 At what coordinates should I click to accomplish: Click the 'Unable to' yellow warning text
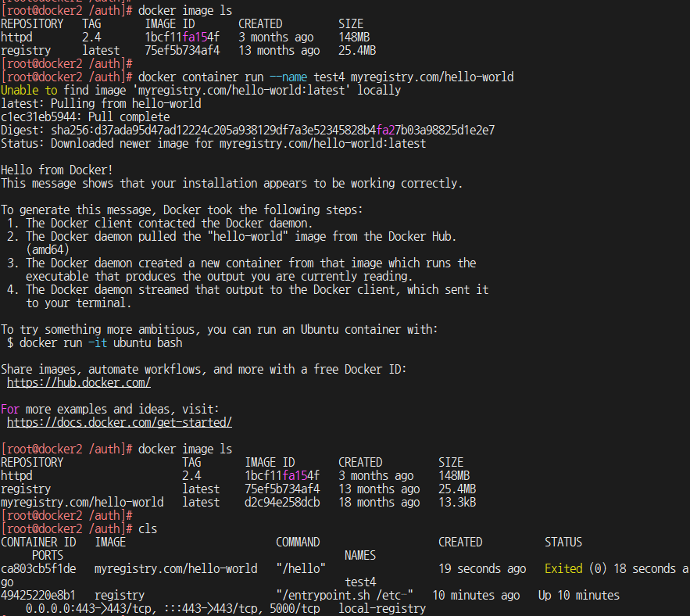tap(29, 90)
